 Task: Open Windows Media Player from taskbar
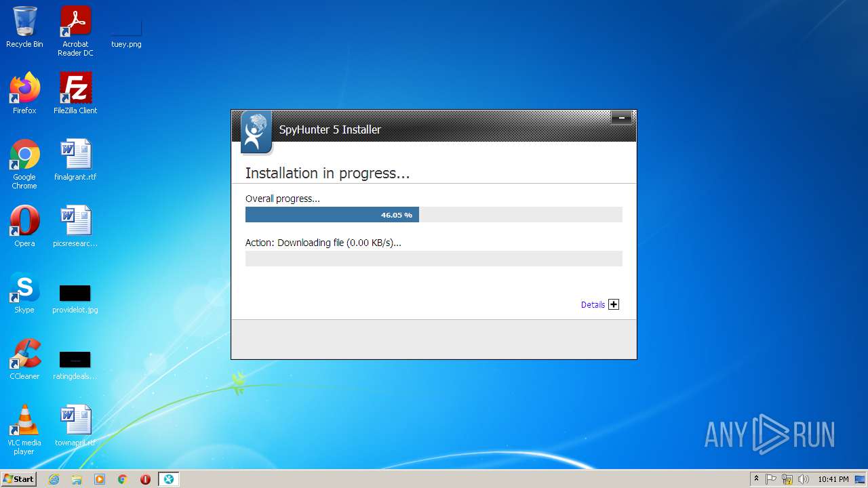coord(100,479)
